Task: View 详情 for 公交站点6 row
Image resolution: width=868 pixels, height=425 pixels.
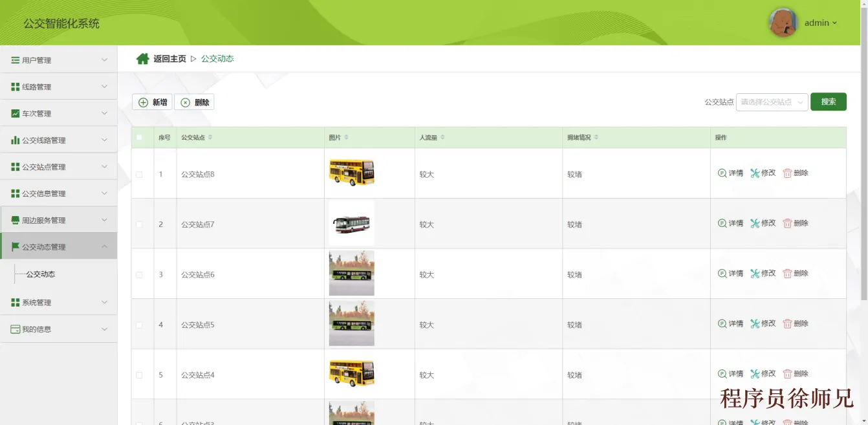Action: pyautogui.click(x=731, y=274)
